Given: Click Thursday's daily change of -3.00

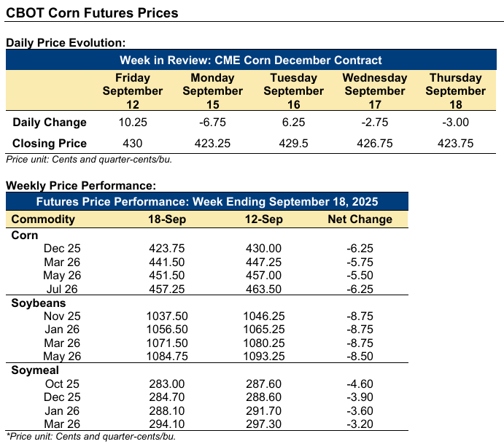Looking at the screenshot, I should (455, 122).
